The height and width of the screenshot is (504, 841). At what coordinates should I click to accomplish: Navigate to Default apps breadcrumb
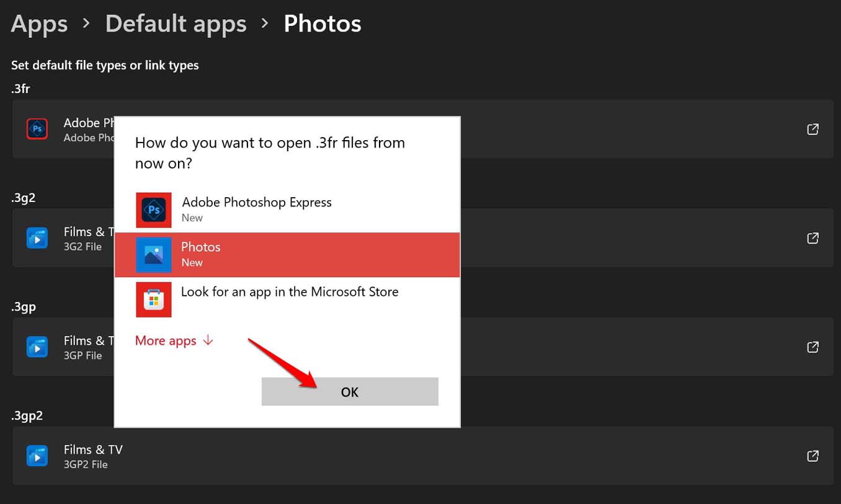point(176,24)
